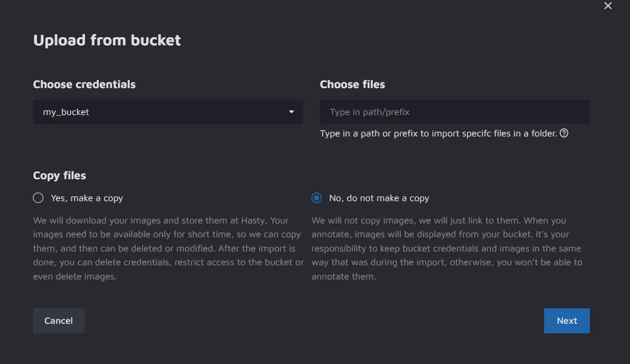Focus the path/prefix input field

[x=454, y=112]
